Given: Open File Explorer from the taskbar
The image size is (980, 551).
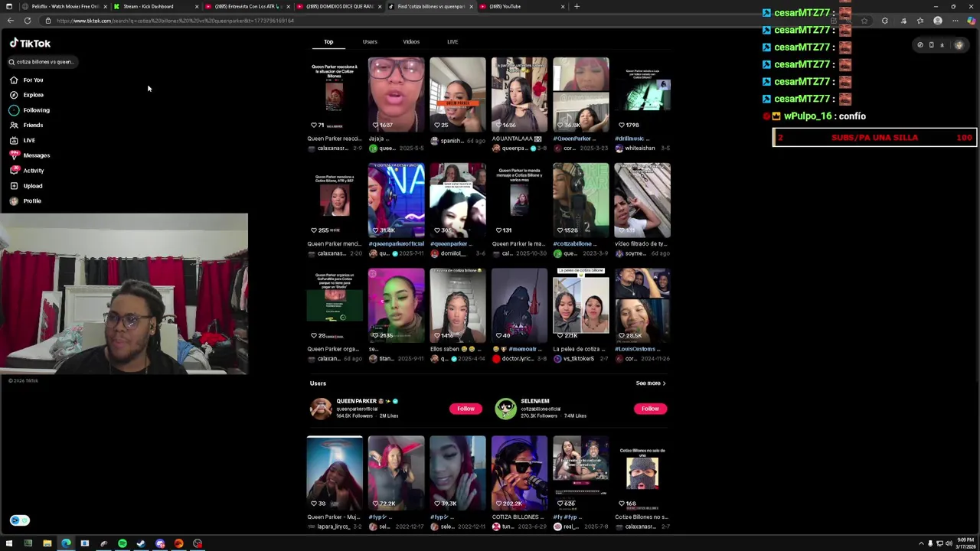Looking at the screenshot, I should click(x=47, y=543).
